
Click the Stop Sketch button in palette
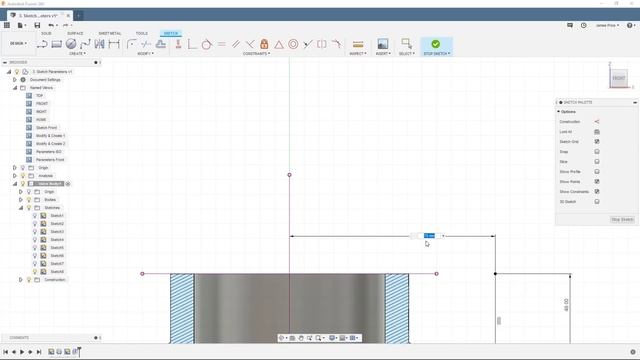622,220
